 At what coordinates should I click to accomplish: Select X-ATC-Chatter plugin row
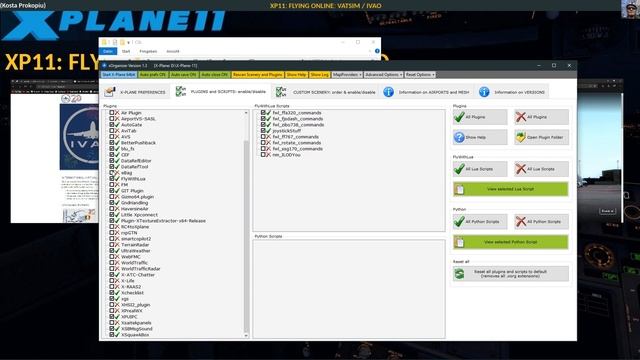138,275
